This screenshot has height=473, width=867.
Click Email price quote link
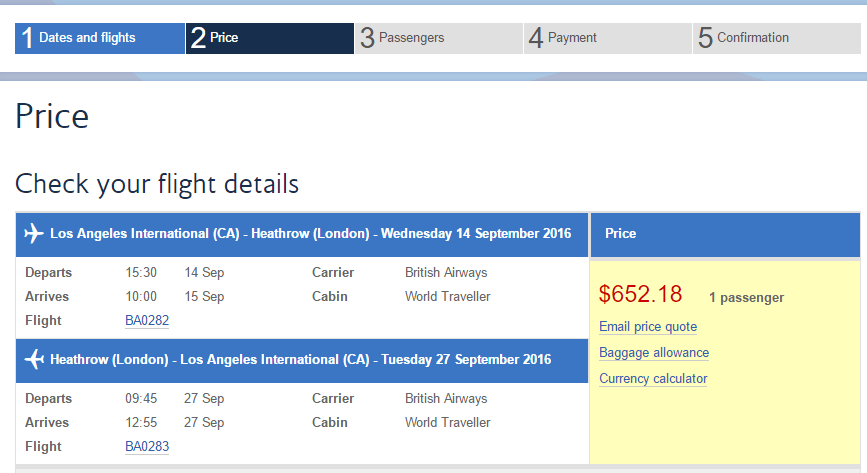[648, 327]
